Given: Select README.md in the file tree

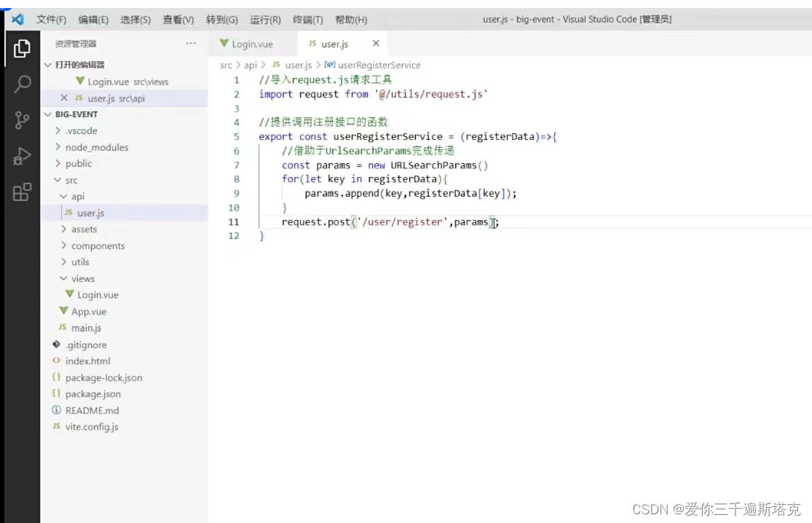Looking at the screenshot, I should (x=92, y=410).
